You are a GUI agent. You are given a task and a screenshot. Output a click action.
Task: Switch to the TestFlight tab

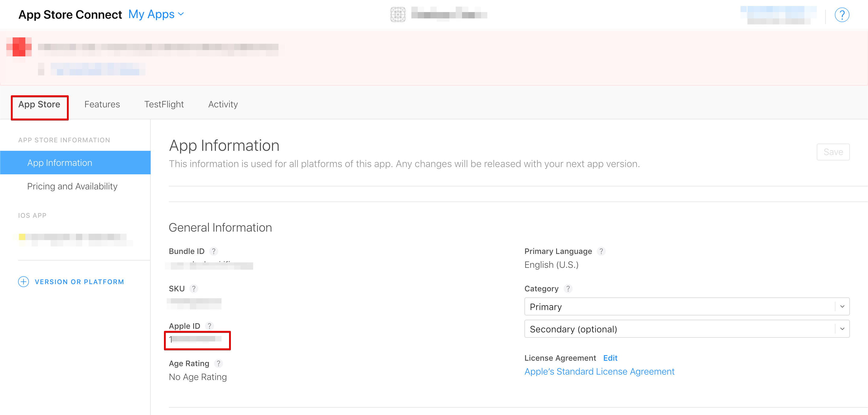pyautogui.click(x=164, y=104)
